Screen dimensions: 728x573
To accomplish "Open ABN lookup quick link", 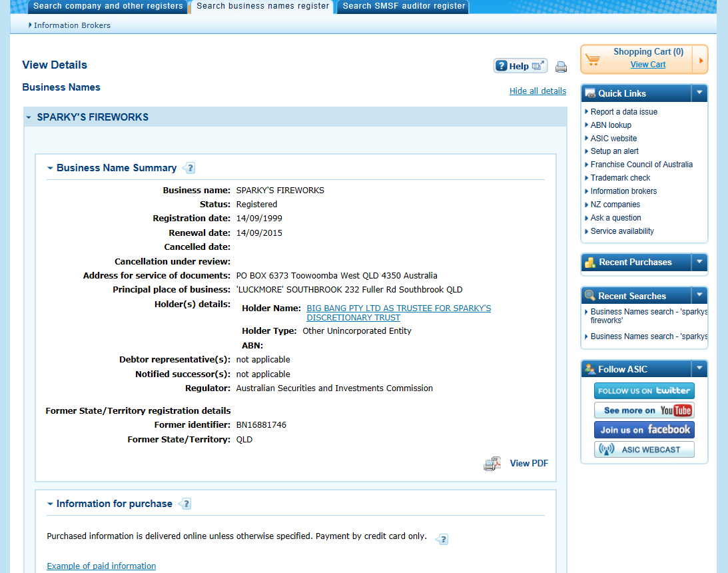I will pos(611,125).
